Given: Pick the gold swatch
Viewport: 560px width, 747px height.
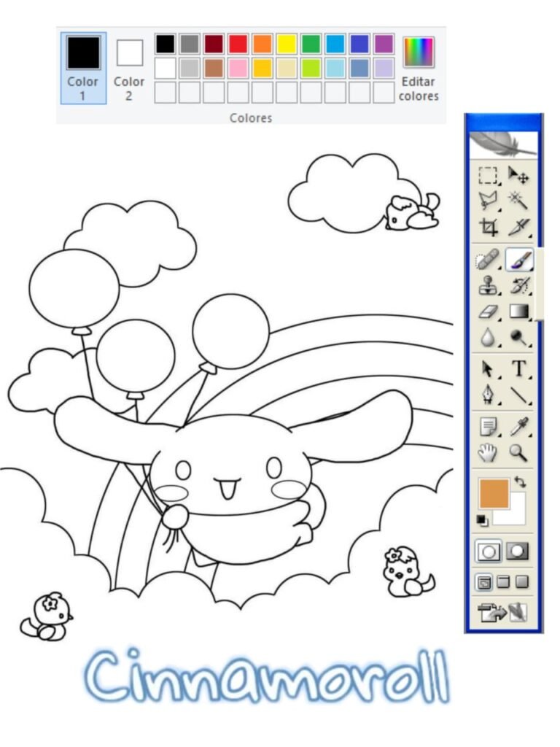Looking at the screenshot, I should [262, 68].
